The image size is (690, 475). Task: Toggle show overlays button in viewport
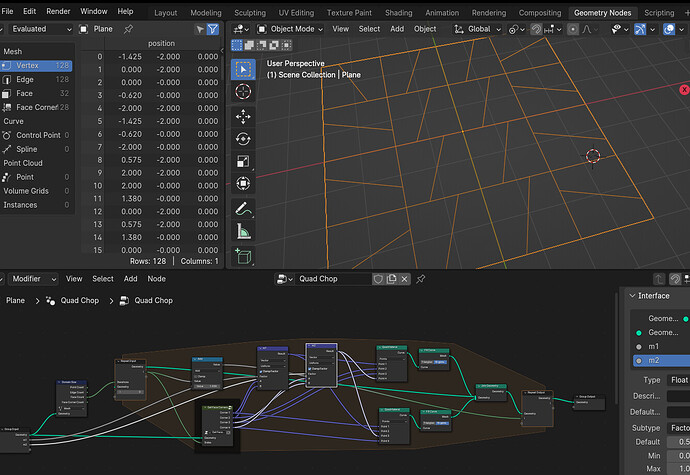[x=669, y=29]
